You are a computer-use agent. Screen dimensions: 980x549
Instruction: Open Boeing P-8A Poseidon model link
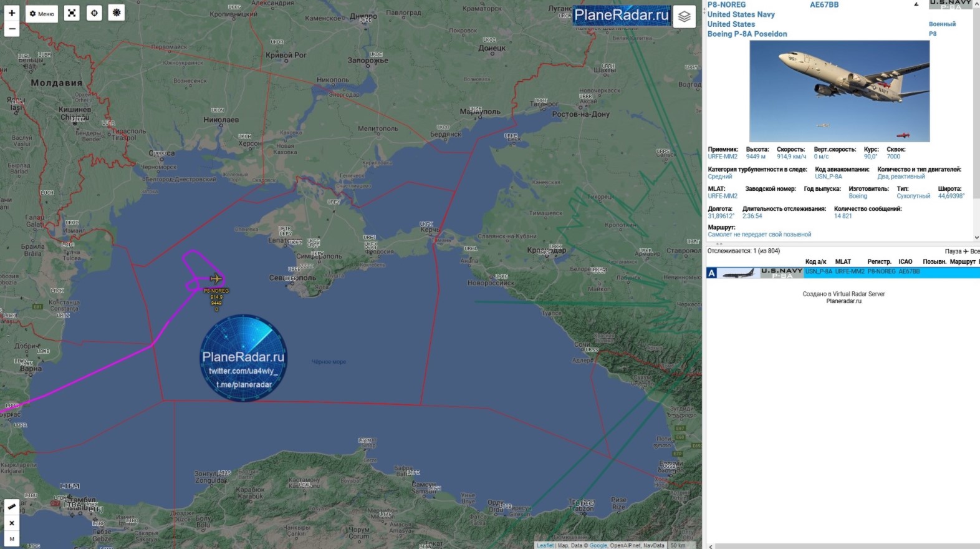[x=747, y=34]
